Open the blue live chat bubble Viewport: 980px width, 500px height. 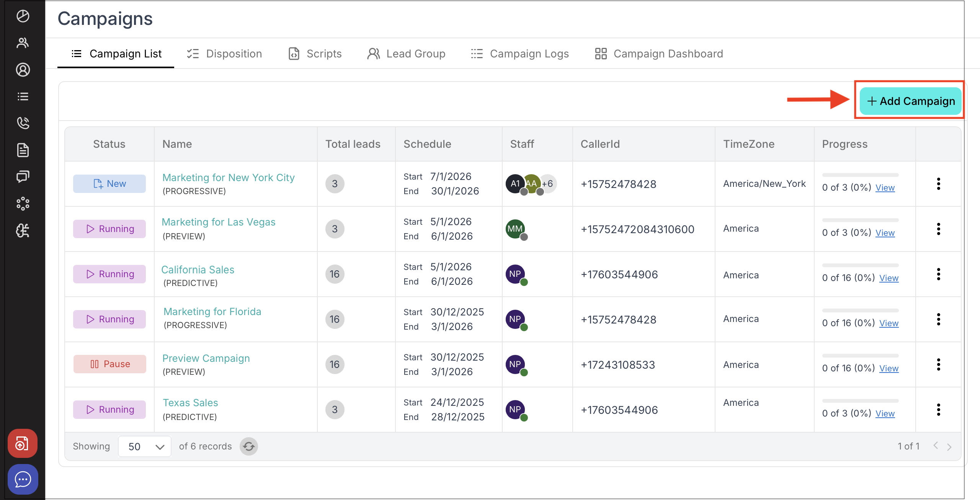(x=23, y=479)
